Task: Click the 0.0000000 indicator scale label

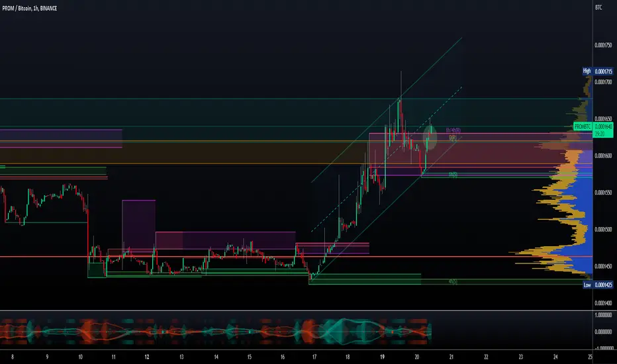Action: (x=603, y=332)
